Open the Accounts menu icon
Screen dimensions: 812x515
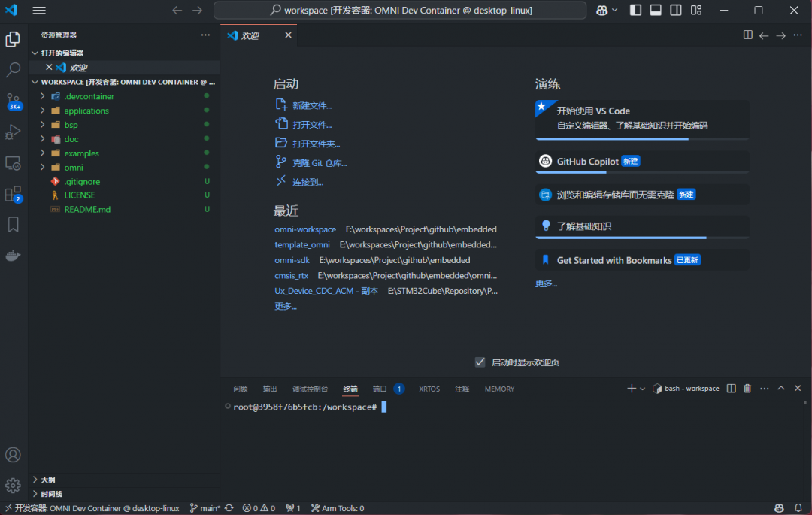pos(13,455)
